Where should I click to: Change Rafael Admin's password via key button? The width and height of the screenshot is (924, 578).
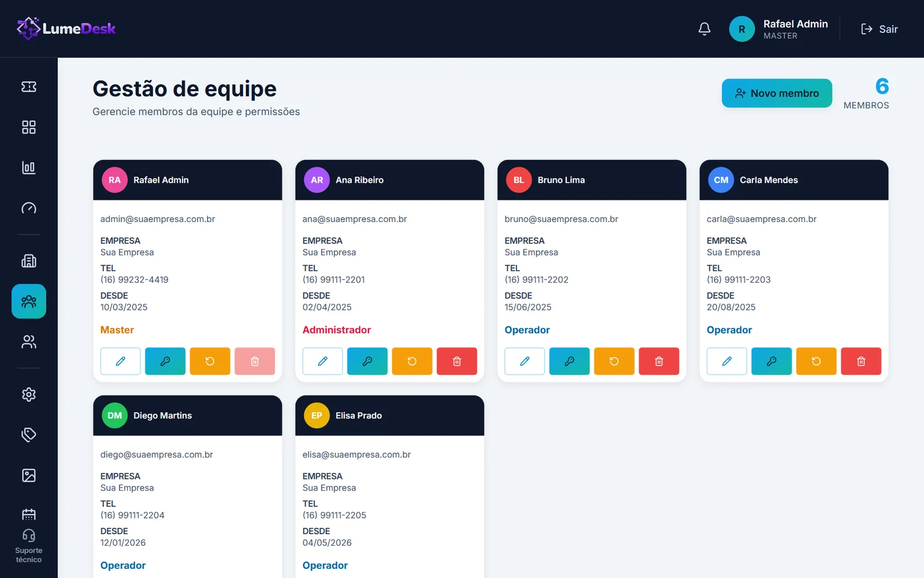[165, 361]
